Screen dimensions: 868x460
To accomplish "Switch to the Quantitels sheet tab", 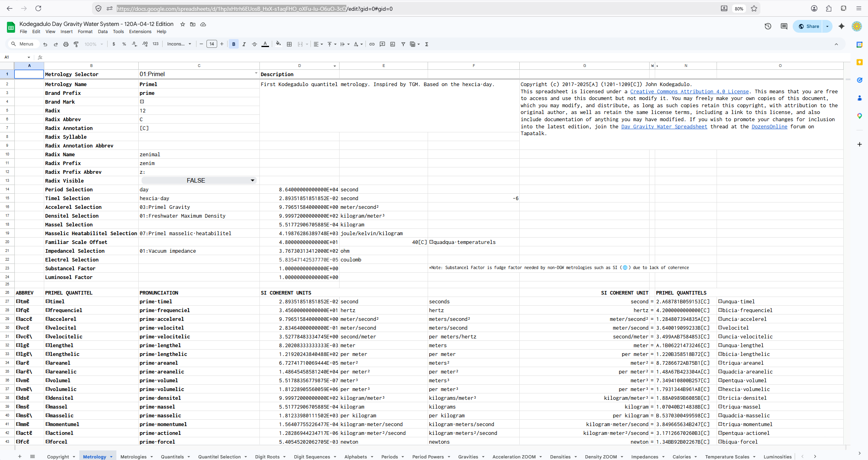I will tap(172, 456).
